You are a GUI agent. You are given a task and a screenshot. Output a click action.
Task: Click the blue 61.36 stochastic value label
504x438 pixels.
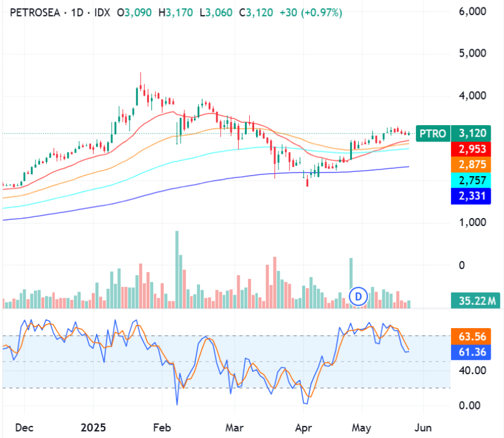coord(471,352)
